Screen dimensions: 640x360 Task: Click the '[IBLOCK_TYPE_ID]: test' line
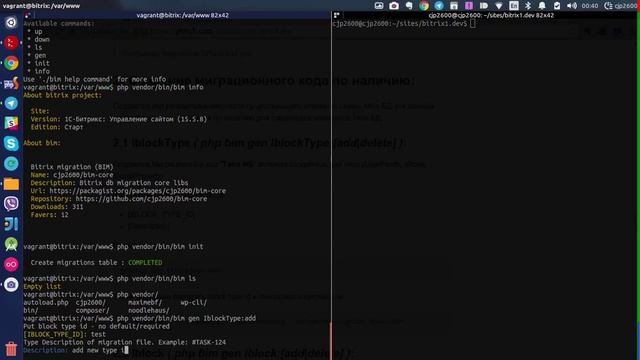pos(64,334)
